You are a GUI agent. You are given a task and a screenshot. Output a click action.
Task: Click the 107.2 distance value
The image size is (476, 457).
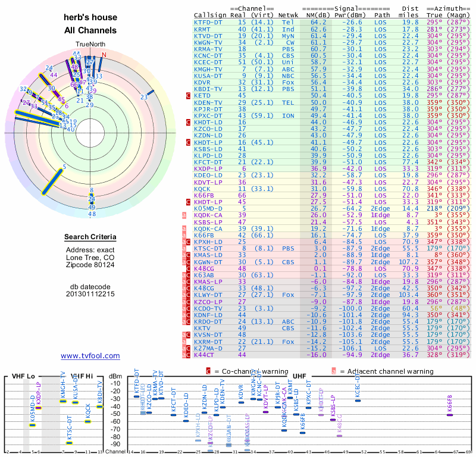408,262
